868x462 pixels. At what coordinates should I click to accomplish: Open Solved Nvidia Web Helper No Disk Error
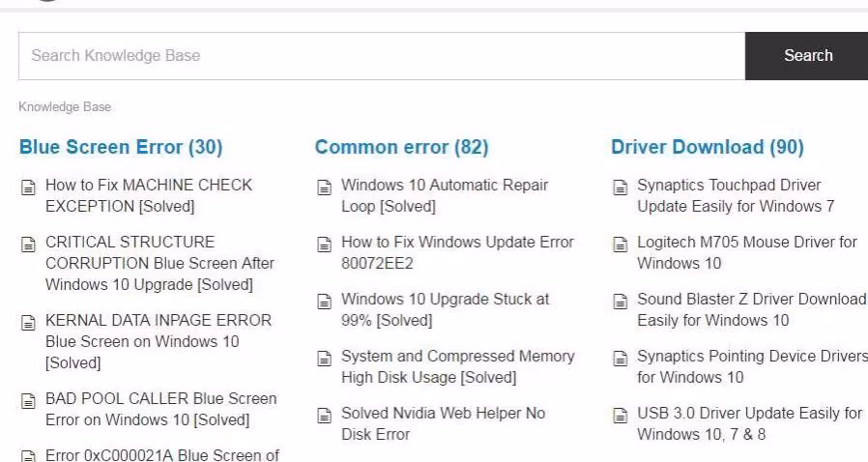tap(443, 423)
